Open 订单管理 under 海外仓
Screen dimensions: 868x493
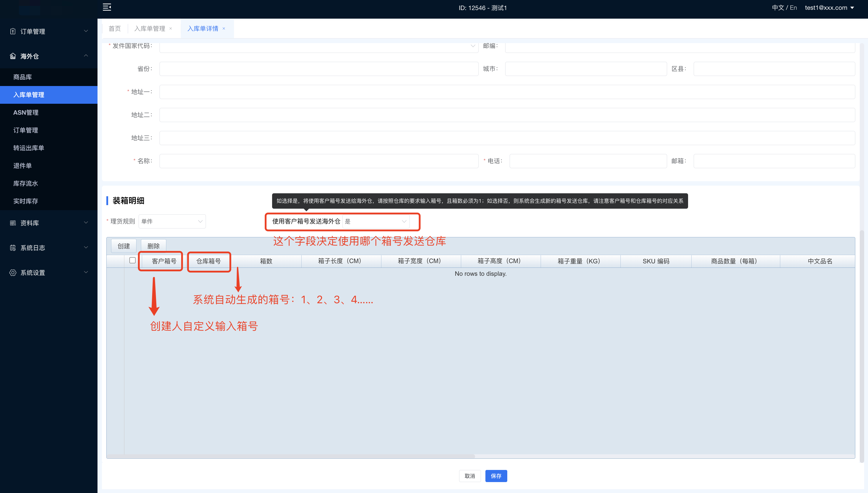49,130
